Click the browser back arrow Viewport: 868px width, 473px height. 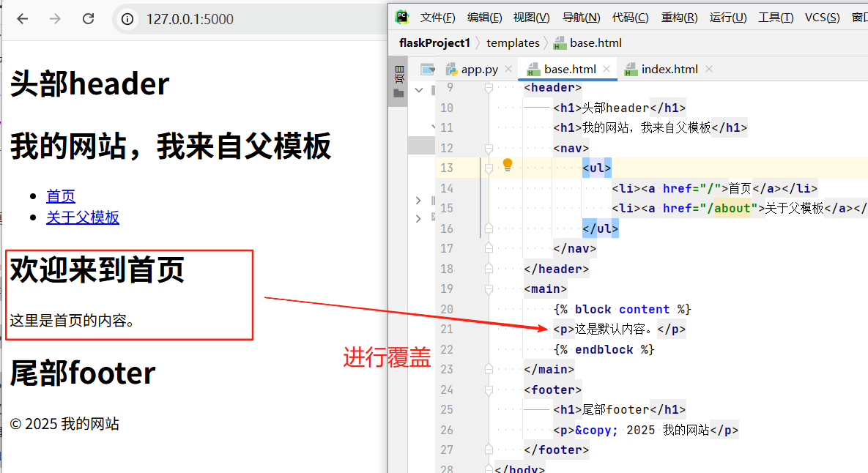click(22, 19)
